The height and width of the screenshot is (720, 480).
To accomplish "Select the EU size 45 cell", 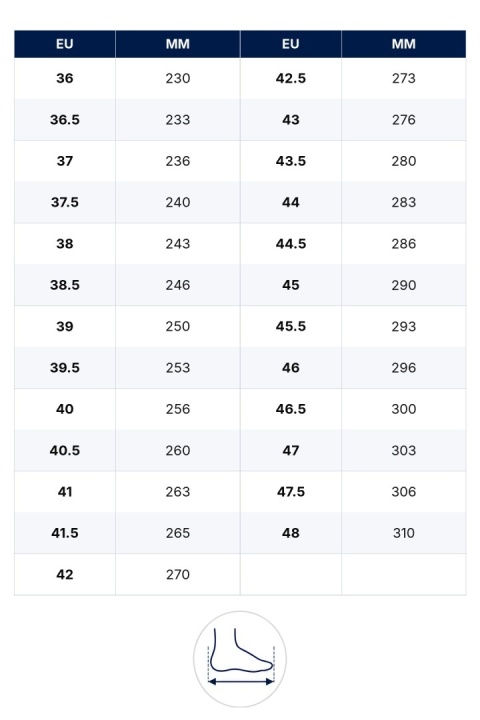I will pos(291,285).
